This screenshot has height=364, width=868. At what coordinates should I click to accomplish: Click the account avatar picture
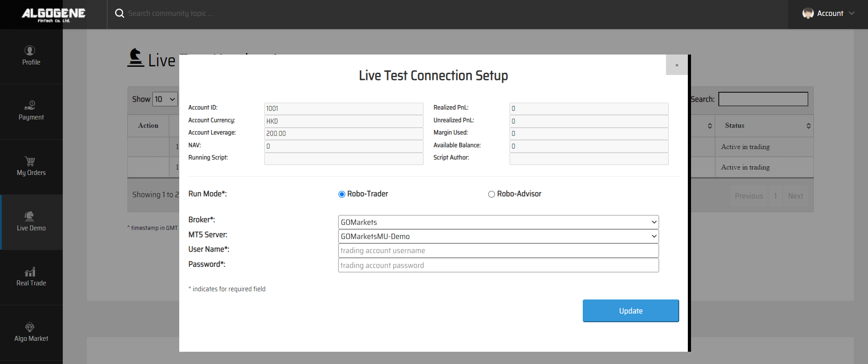tap(808, 13)
